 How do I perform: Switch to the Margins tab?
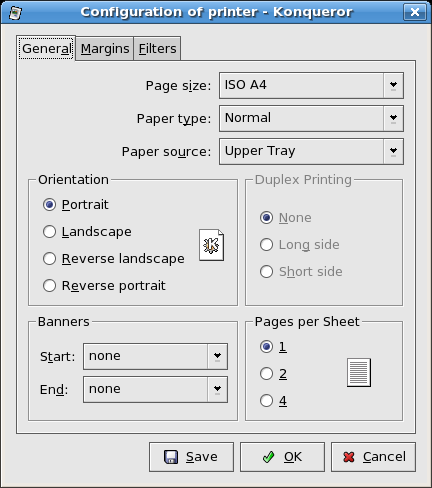(105, 49)
